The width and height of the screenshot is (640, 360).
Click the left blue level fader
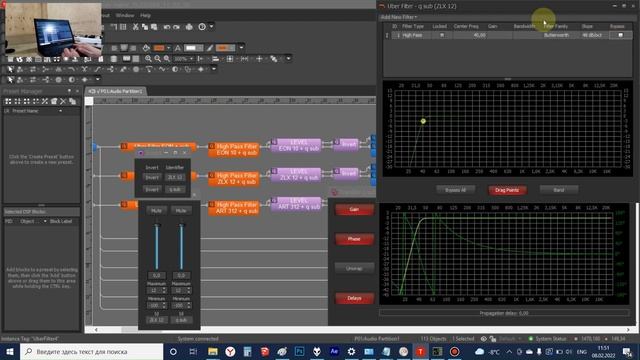(x=156, y=247)
